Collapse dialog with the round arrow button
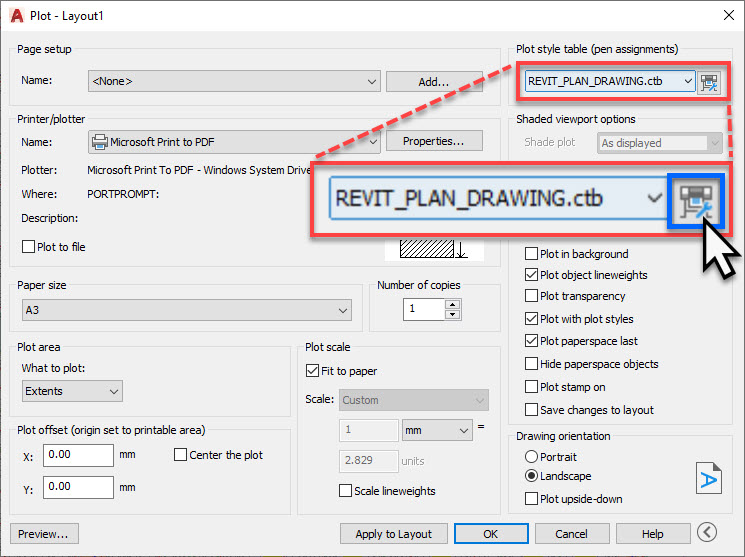 (707, 532)
